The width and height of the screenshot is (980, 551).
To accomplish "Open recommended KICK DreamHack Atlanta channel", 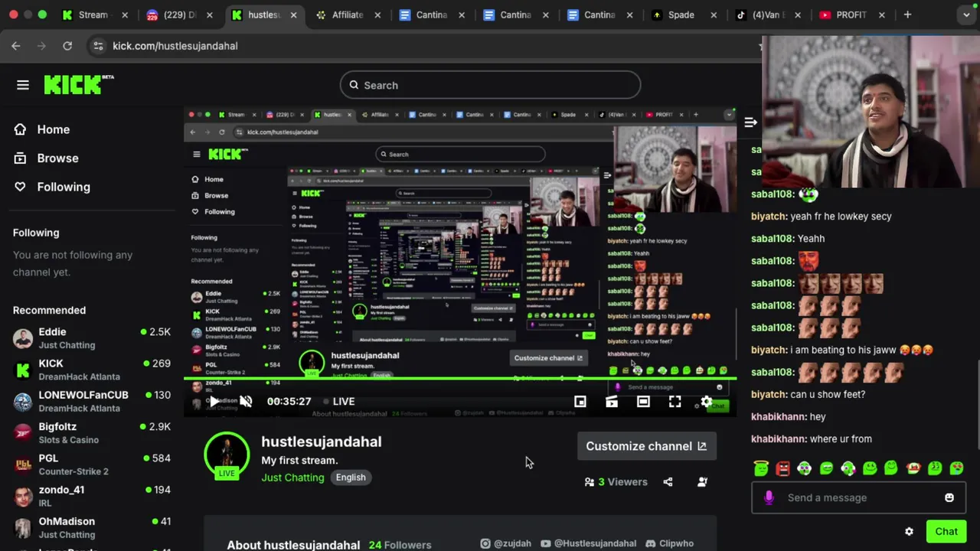I will pos(92,370).
